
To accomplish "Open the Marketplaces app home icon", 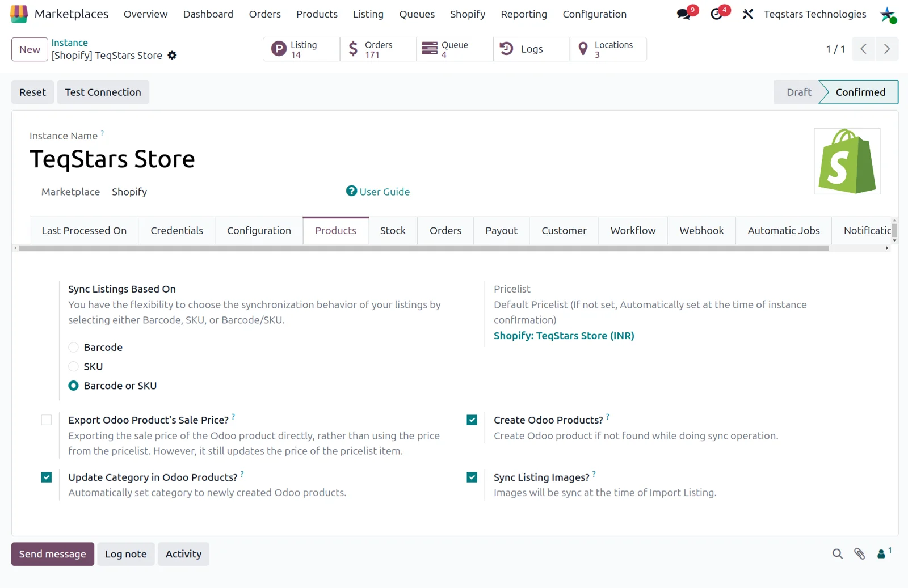I will [19, 14].
